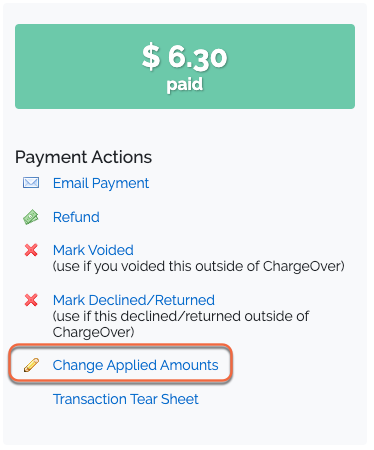Click the red X icon beside Mark Voided
Viewport: 374px width, 450px height.
tap(31, 250)
